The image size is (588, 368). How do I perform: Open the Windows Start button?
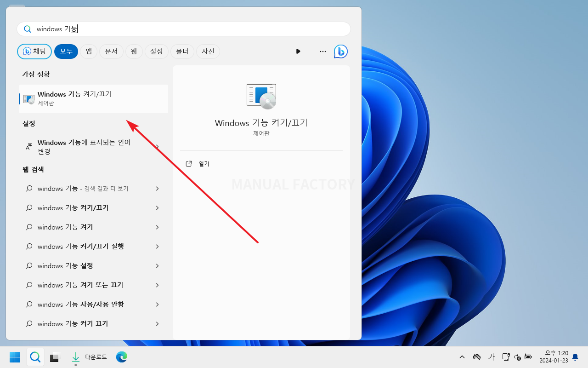[x=15, y=357]
